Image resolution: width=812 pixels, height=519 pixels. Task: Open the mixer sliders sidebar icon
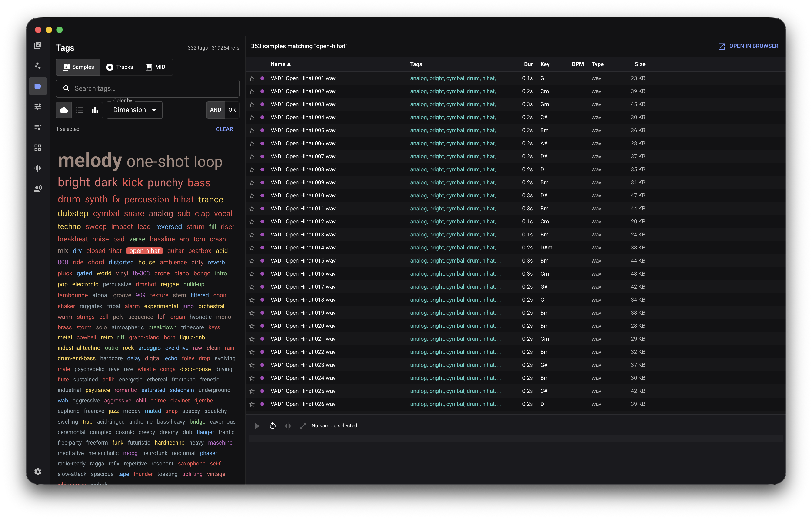(x=38, y=107)
